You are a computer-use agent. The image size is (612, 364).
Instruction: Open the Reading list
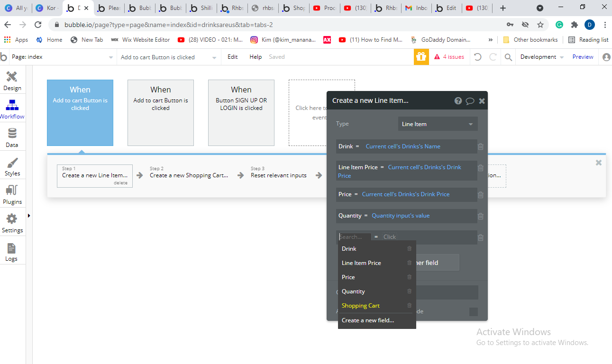click(x=588, y=40)
